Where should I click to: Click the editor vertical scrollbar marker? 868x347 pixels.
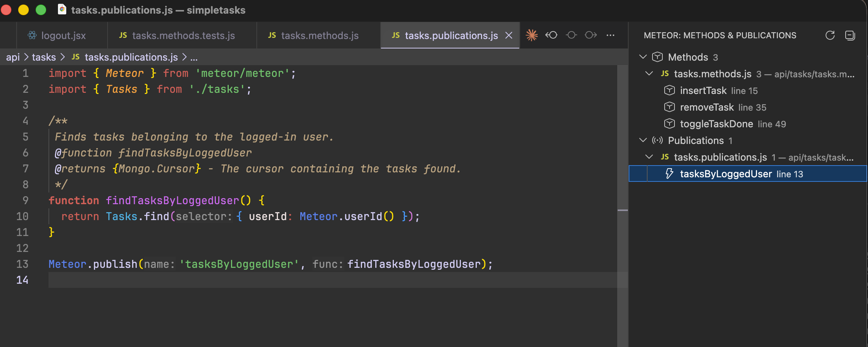point(622,210)
